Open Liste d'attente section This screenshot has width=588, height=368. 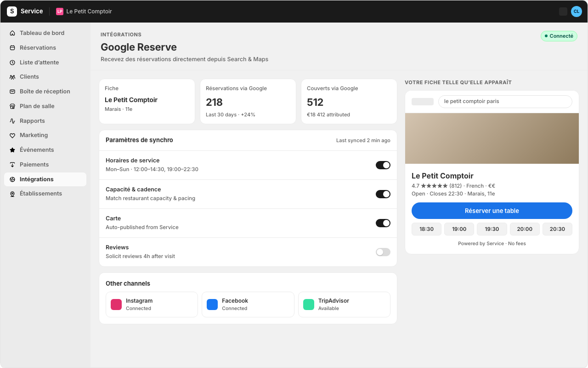pos(45,63)
